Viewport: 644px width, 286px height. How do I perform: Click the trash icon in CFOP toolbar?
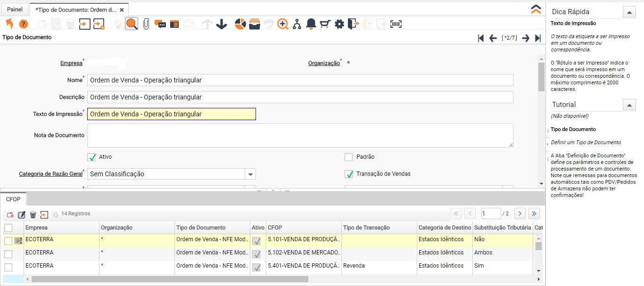(33, 215)
